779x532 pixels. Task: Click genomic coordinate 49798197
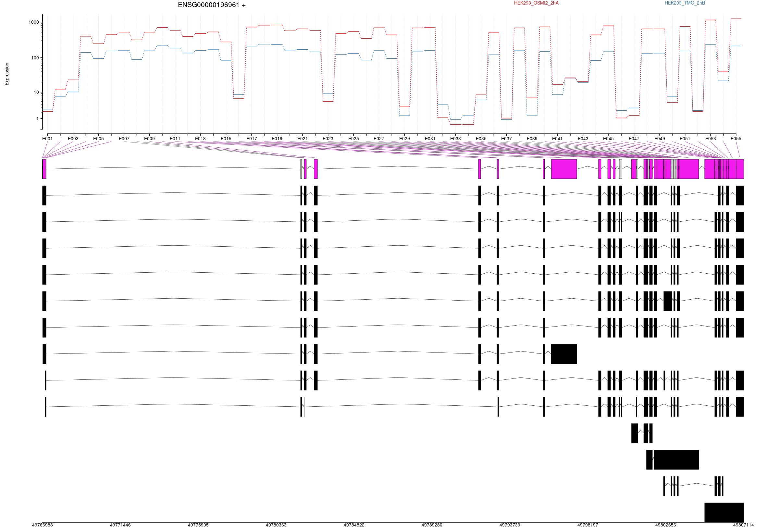coord(587,525)
